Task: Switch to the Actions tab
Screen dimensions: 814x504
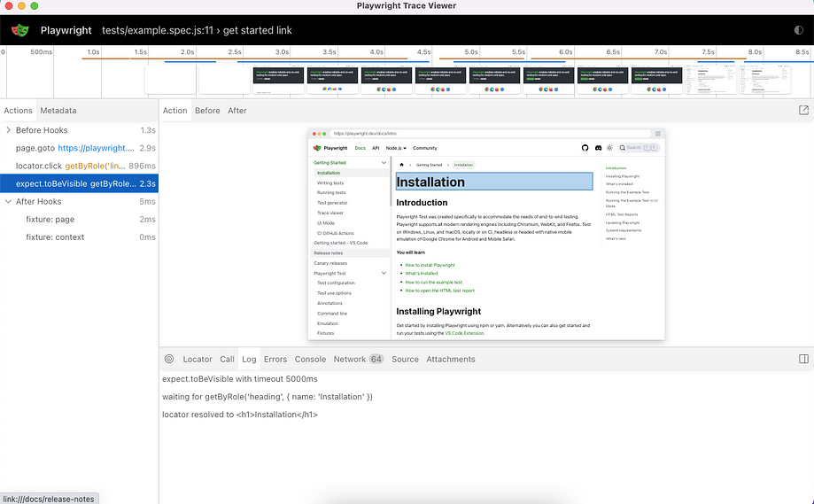Action: click(x=18, y=111)
